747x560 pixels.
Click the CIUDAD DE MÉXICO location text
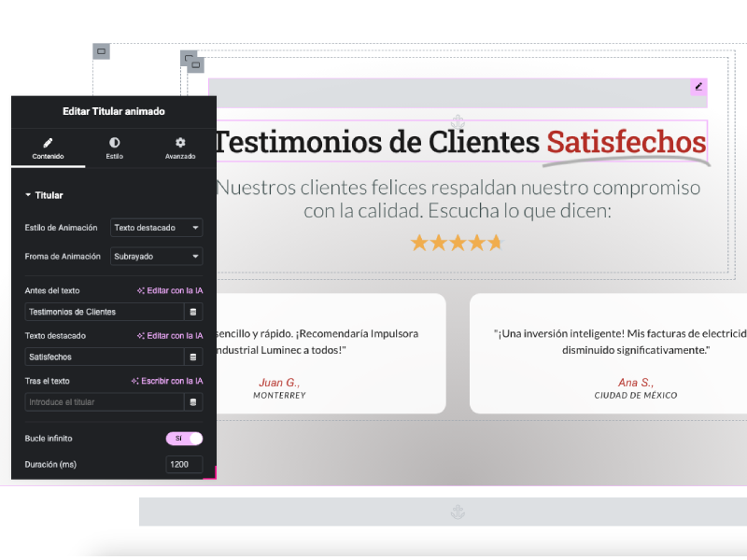[636, 395]
